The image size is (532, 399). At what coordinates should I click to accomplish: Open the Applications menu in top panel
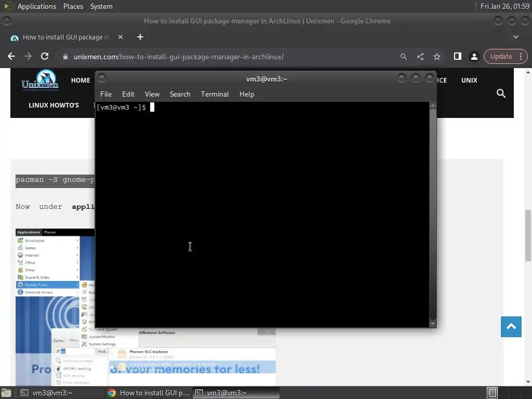pyautogui.click(x=37, y=6)
